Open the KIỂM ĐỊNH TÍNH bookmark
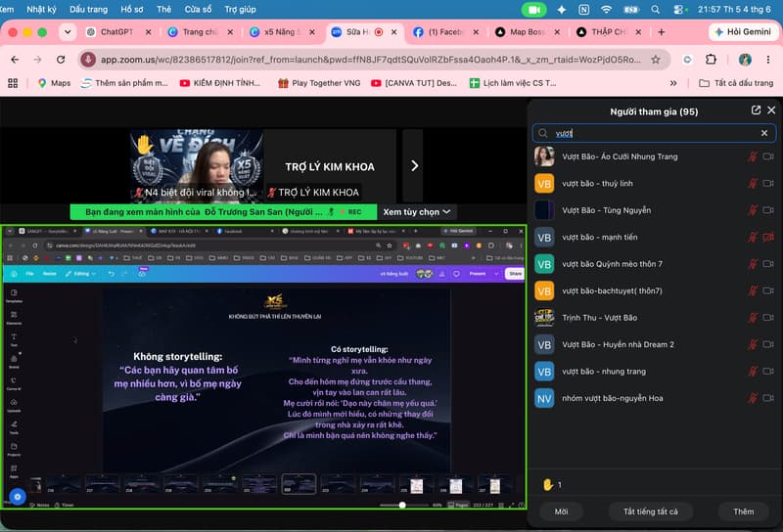Screen dimensions: 783x532 220,83
